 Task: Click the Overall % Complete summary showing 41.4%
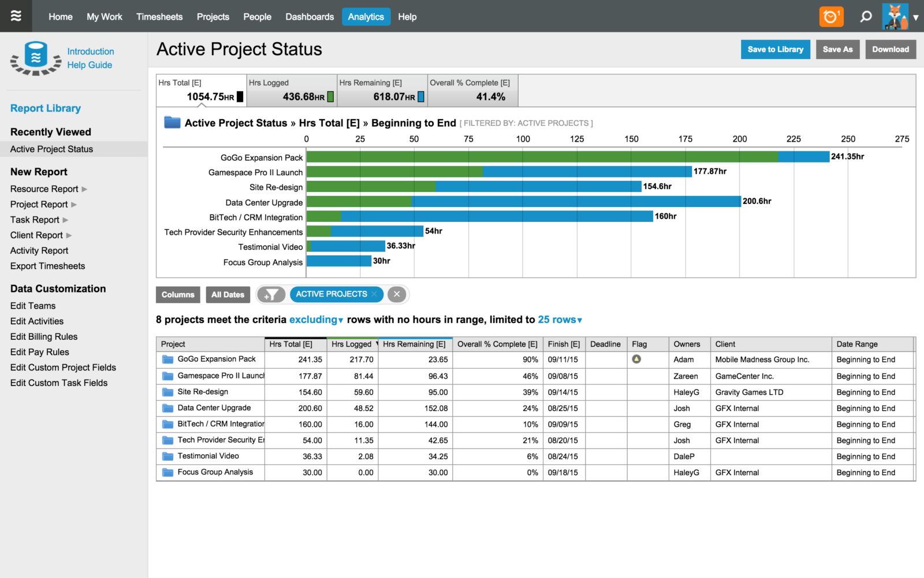click(473, 90)
